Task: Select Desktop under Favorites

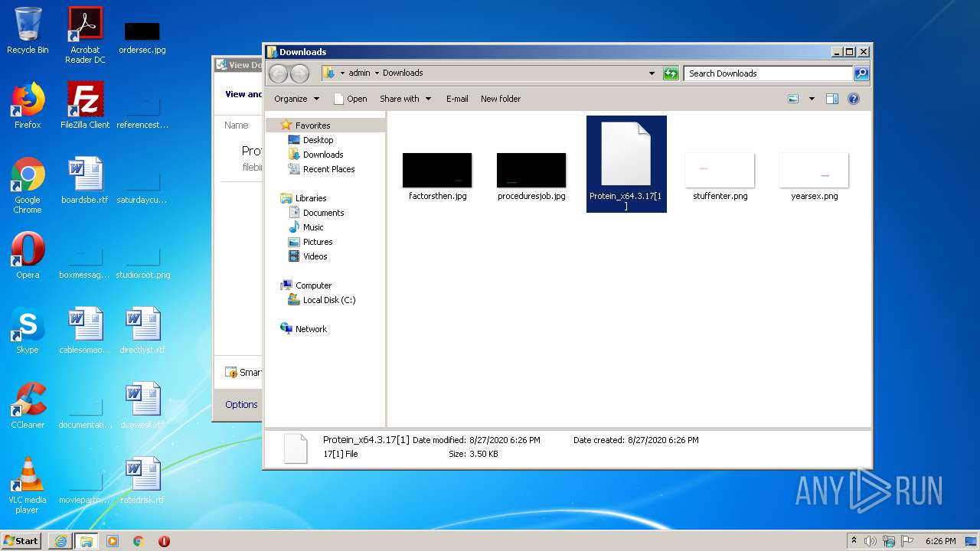Action: [318, 140]
